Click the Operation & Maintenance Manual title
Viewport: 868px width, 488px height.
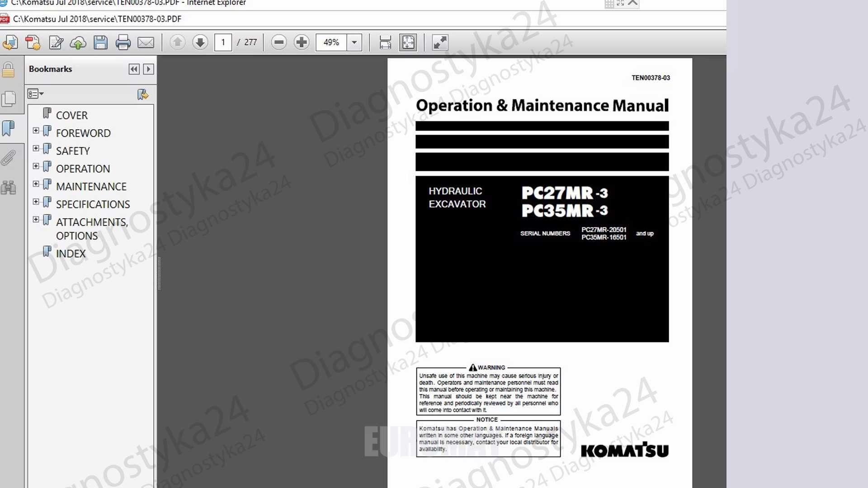[542, 105]
